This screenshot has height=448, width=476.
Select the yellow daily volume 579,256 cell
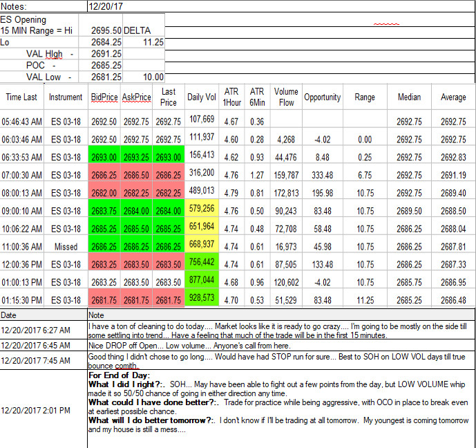(x=202, y=208)
